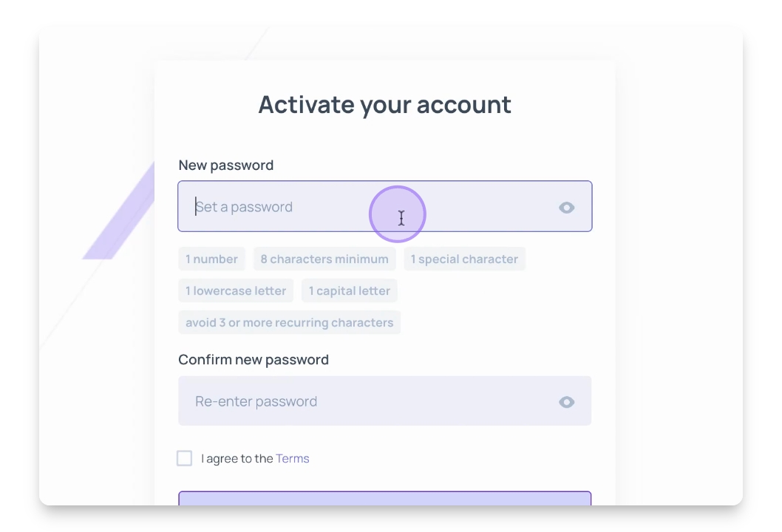782x532 pixels.
Task: Click the 'Activate your account' heading
Action: coord(384,105)
